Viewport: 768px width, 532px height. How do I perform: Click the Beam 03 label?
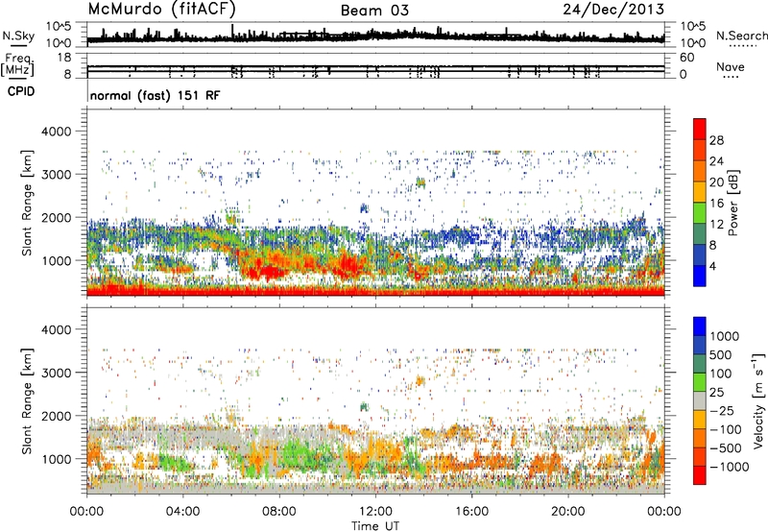point(374,11)
